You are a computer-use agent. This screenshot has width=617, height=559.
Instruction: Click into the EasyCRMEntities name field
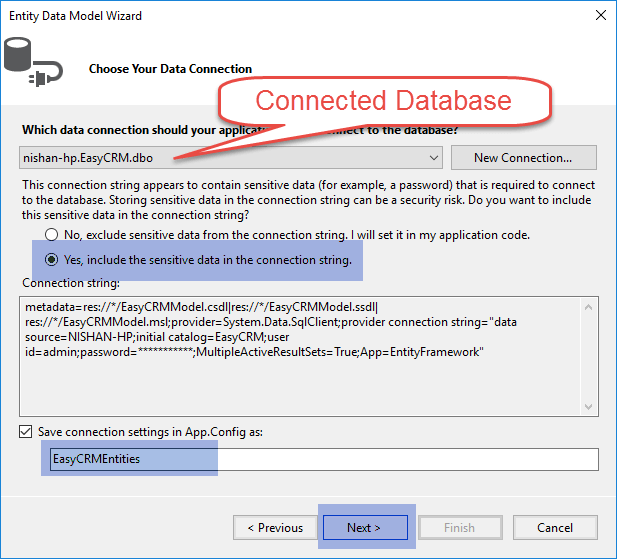pyautogui.click(x=320, y=459)
